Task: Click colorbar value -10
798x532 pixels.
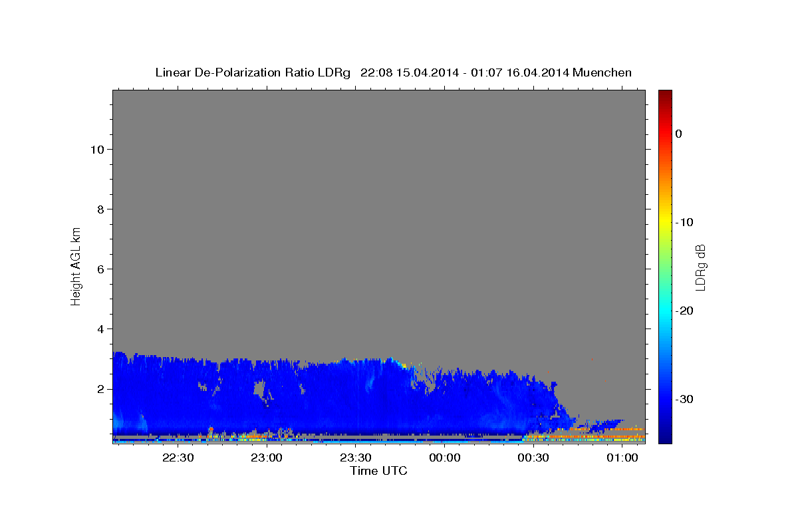Action: coord(685,222)
